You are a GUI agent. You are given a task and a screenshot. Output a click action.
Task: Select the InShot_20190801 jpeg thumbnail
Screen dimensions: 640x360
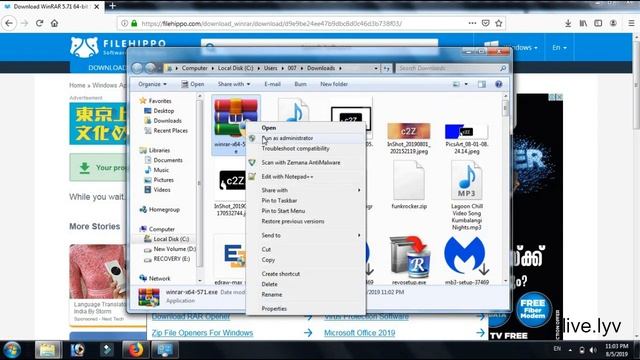[x=409, y=138]
